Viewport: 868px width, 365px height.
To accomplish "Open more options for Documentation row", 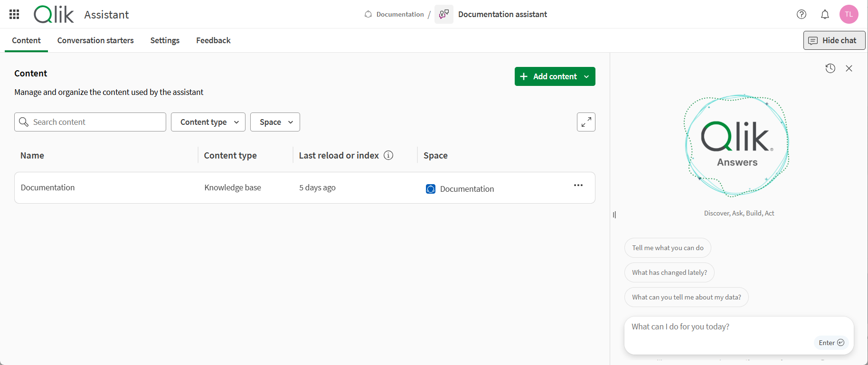I will [578, 185].
